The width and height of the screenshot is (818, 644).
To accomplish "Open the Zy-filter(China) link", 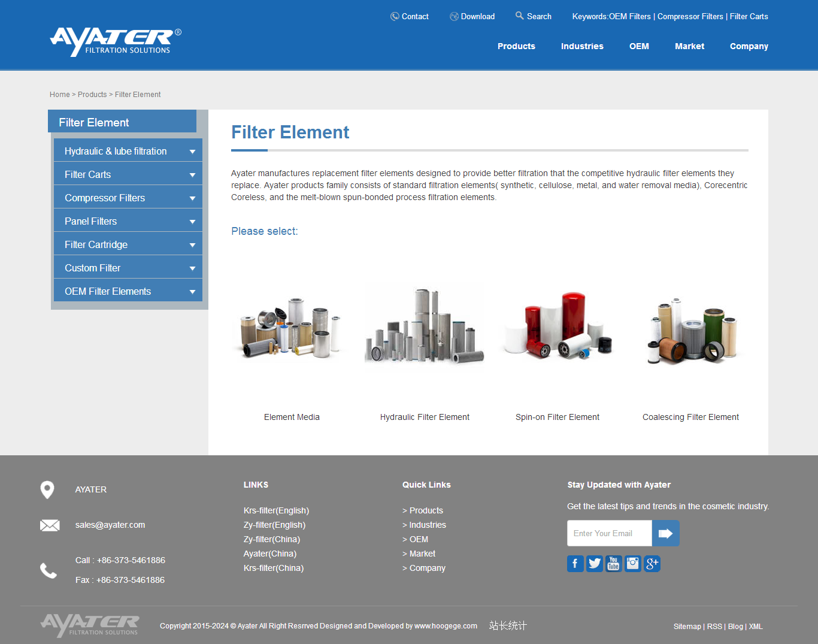I will tap(272, 539).
